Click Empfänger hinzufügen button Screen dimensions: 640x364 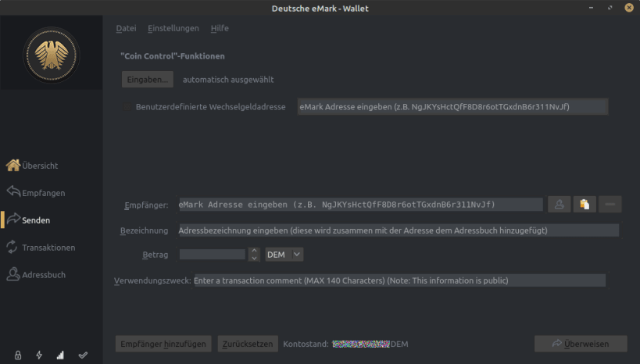point(163,344)
